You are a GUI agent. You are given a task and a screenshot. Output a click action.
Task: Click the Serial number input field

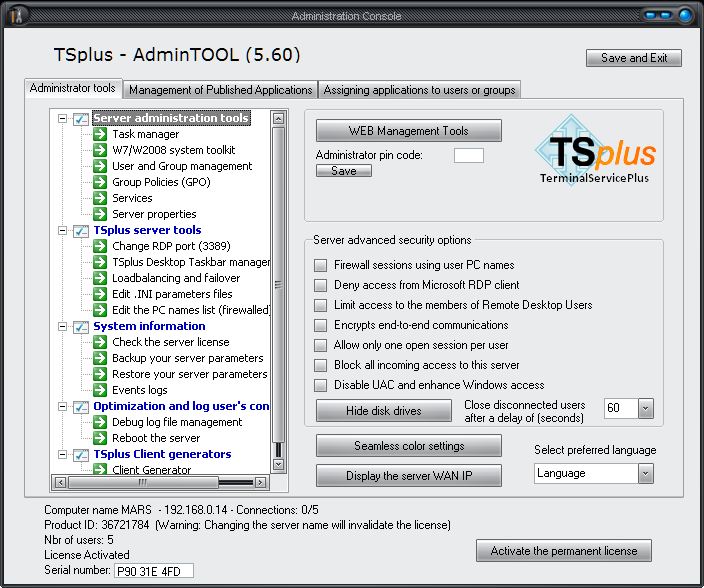pyautogui.click(x=154, y=571)
